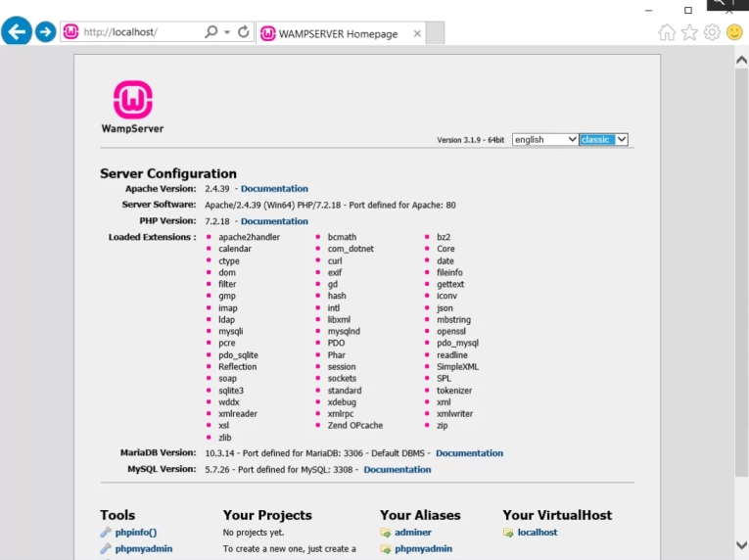Click the mysqlnd extension entry
This screenshot has height=560, width=749.
(x=344, y=331)
